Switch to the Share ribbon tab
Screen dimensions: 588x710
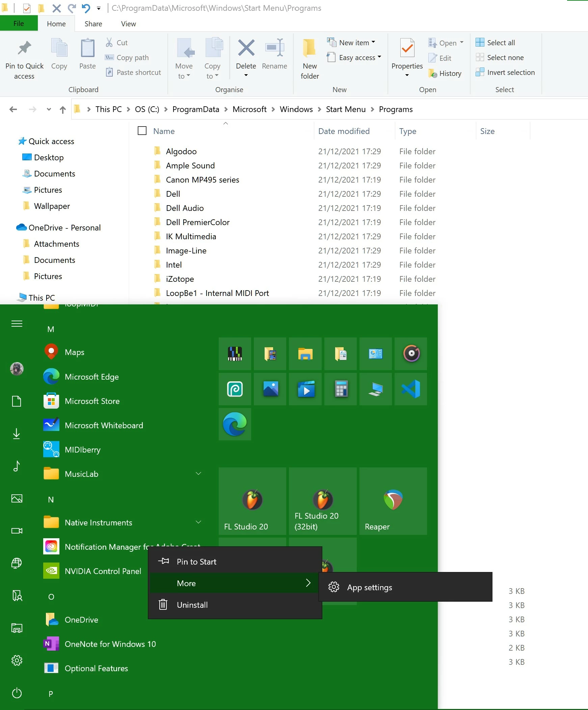tap(93, 24)
